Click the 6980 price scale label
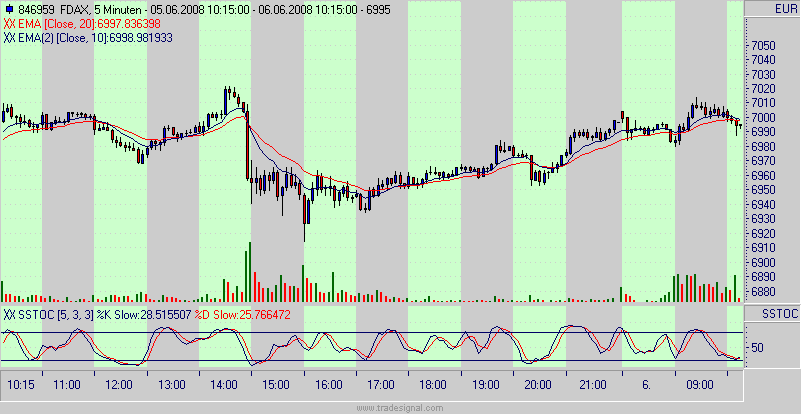Image resolution: width=801 pixels, height=414 pixels. pos(763,147)
